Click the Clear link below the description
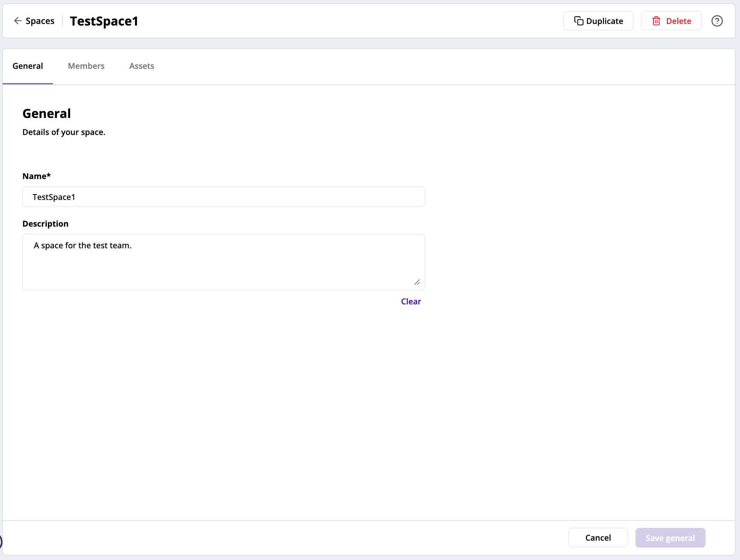This screenshot has height=560, width=740. coord(411,301)
